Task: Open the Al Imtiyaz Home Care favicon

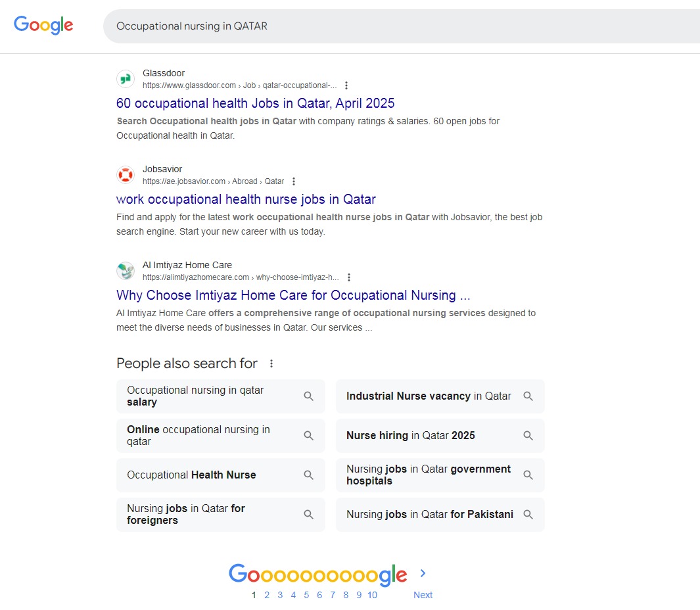Action: click(x=126, y=271)
